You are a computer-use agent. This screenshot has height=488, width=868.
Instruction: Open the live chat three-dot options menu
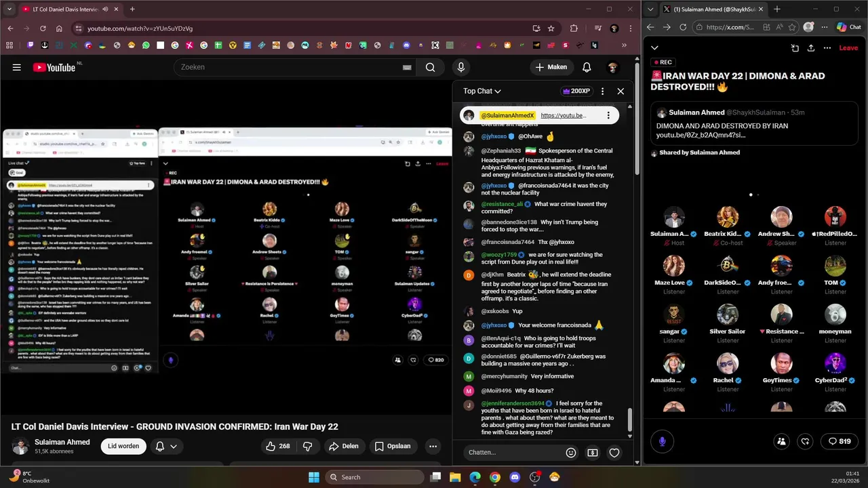[602, 91]
